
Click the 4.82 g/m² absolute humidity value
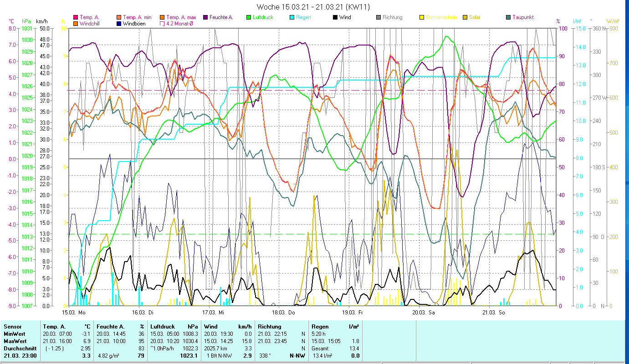(x=109, y=356)
